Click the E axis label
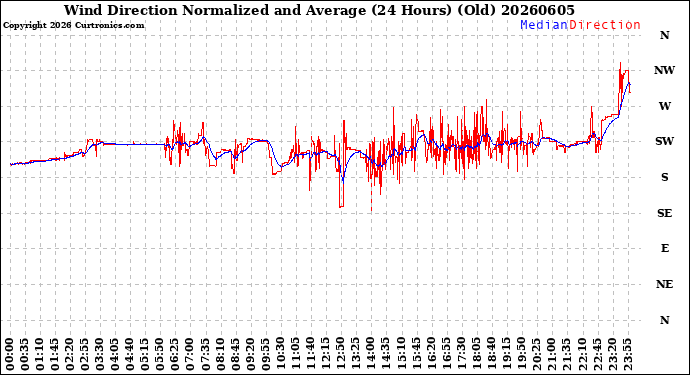Viewport: 690px width, 375px height. tap(664, 248)
